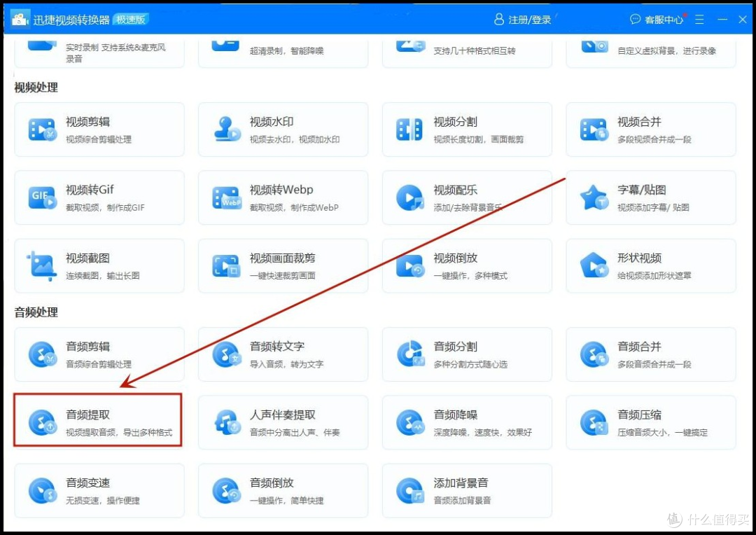The width and height of the screenshot is (756, 535).
Task: Click the 音频转文字 icon
Action: pos(226,354)
